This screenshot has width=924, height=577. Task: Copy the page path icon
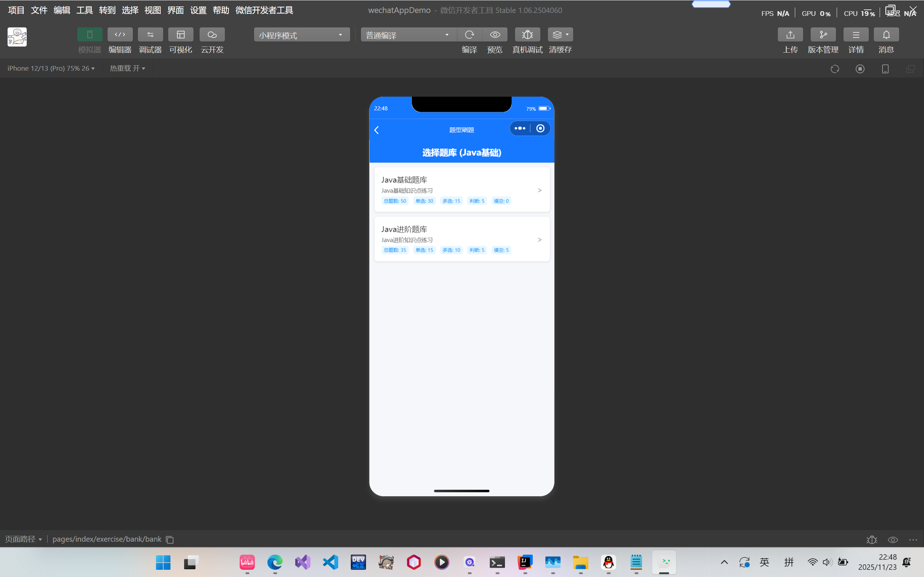[x=170, y=539]
